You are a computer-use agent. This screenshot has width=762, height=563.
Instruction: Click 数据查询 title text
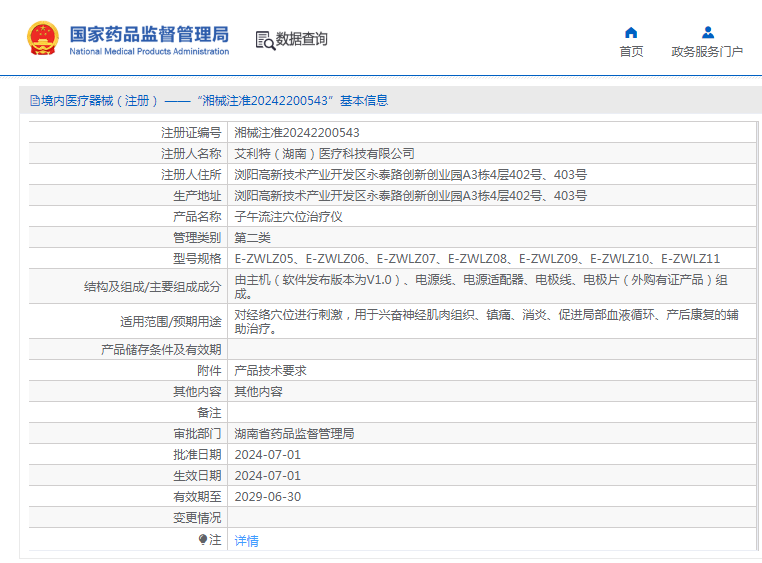pos(302,39)
